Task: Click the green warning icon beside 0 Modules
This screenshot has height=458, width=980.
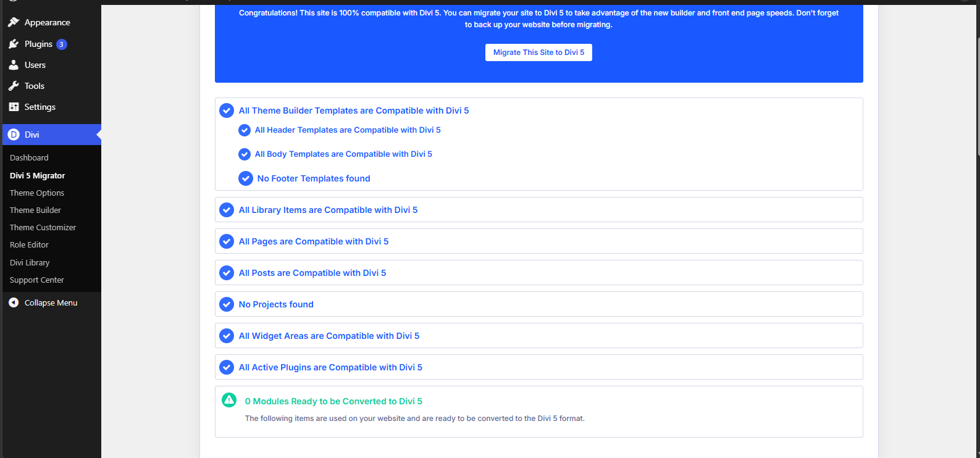Action: coord(229,400)
